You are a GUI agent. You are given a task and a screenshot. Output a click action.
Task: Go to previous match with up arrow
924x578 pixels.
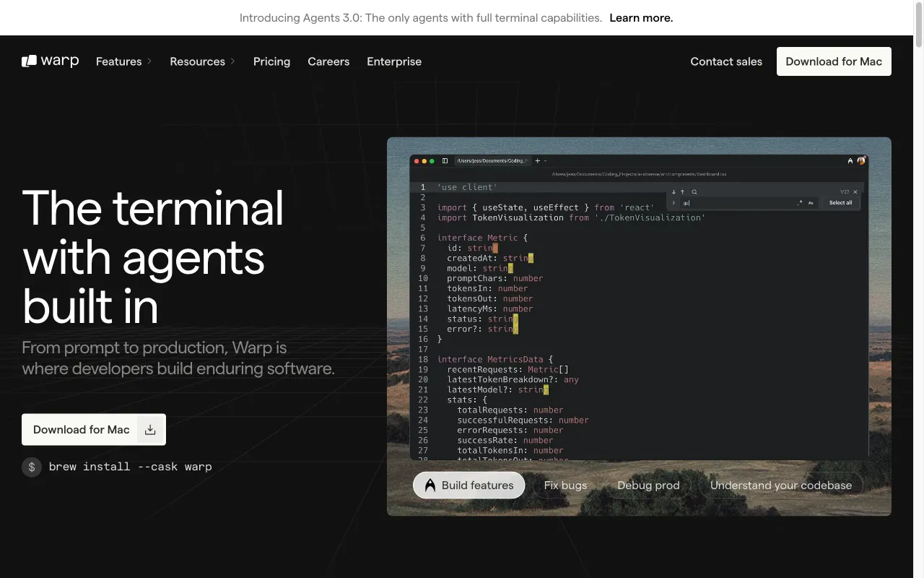tap(683, 192)
